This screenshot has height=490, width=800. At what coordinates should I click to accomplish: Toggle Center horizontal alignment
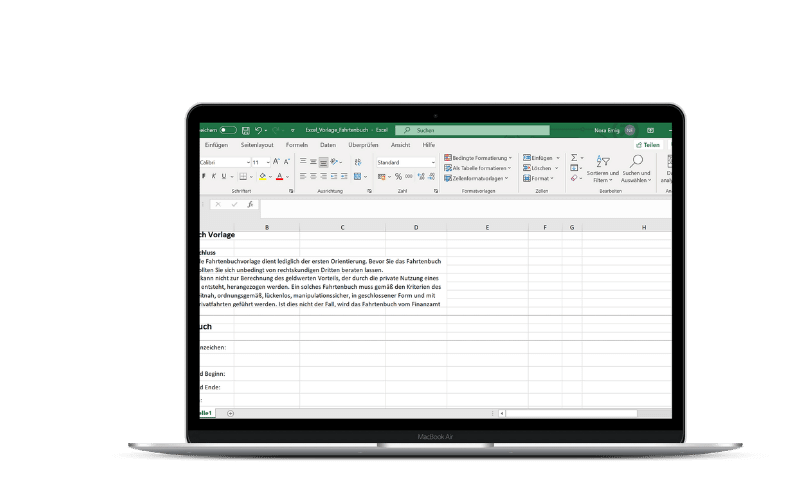pos(313,176)
